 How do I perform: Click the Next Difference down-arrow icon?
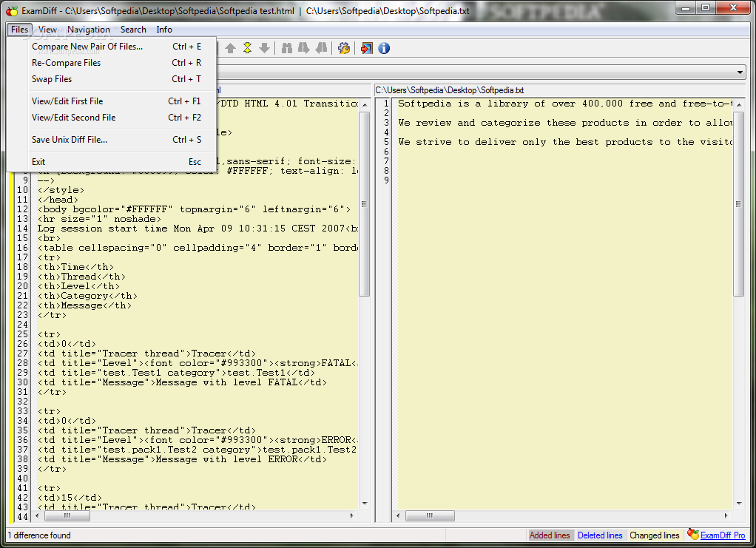(264, 48)
